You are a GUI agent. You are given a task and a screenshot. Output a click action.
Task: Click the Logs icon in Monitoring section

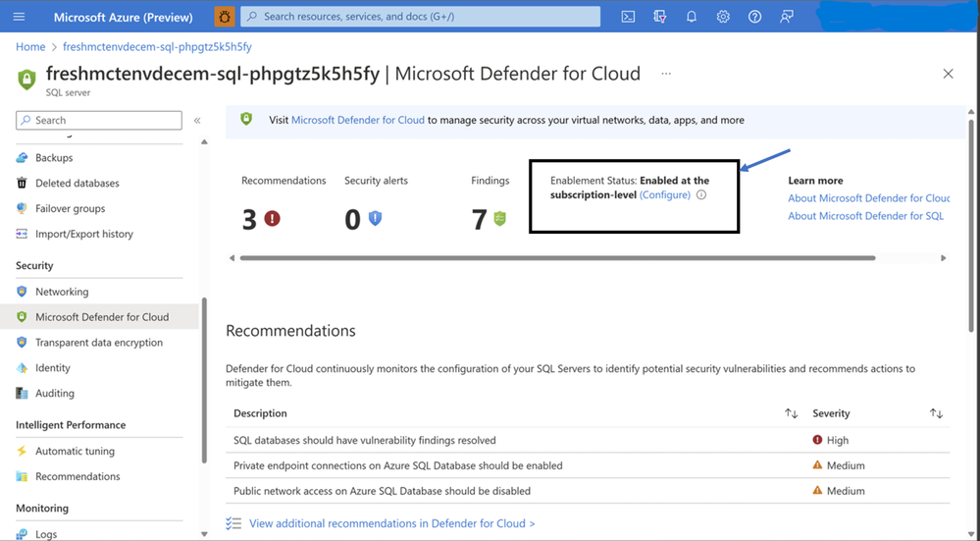coord(22,534)
